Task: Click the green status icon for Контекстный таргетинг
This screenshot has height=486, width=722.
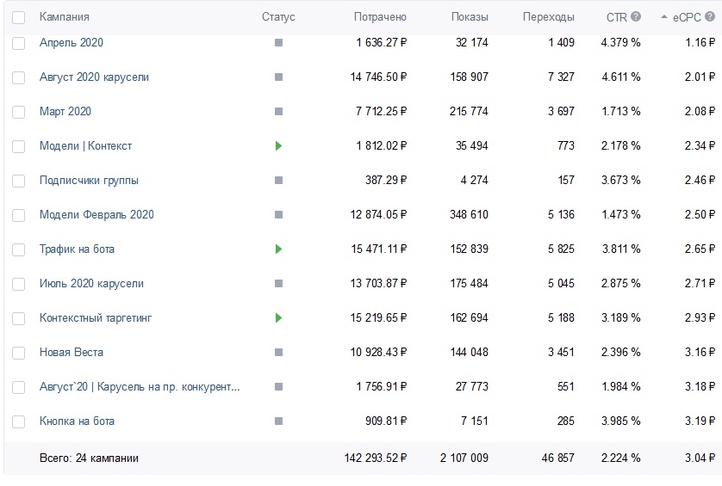Action: pos(278,318)
